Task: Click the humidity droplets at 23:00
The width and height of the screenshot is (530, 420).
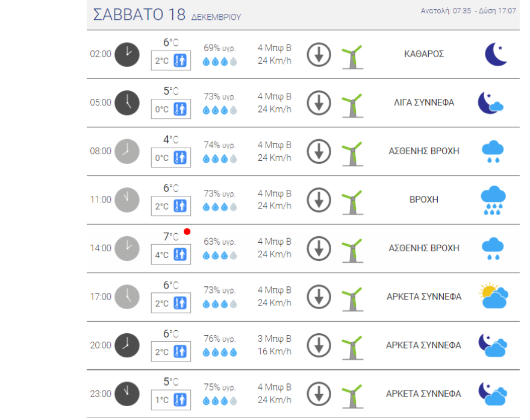Action: pyautogui.click(x=220, y=400)
